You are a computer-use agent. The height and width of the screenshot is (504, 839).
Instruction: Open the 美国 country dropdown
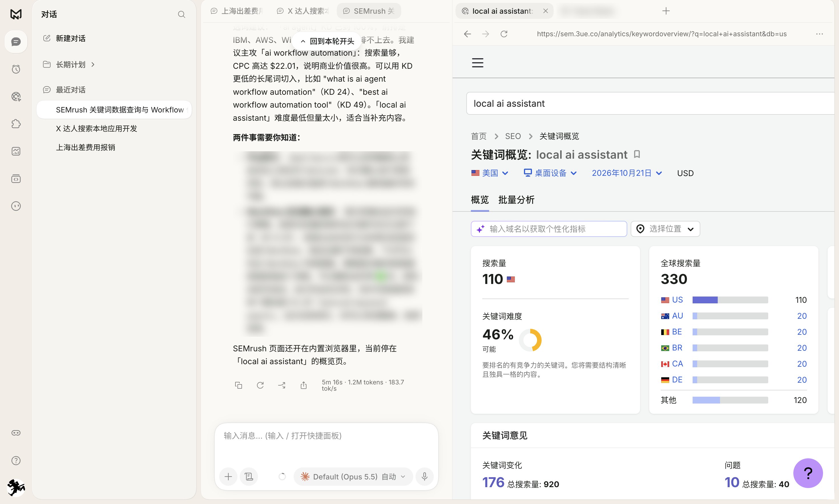(490, 173)
